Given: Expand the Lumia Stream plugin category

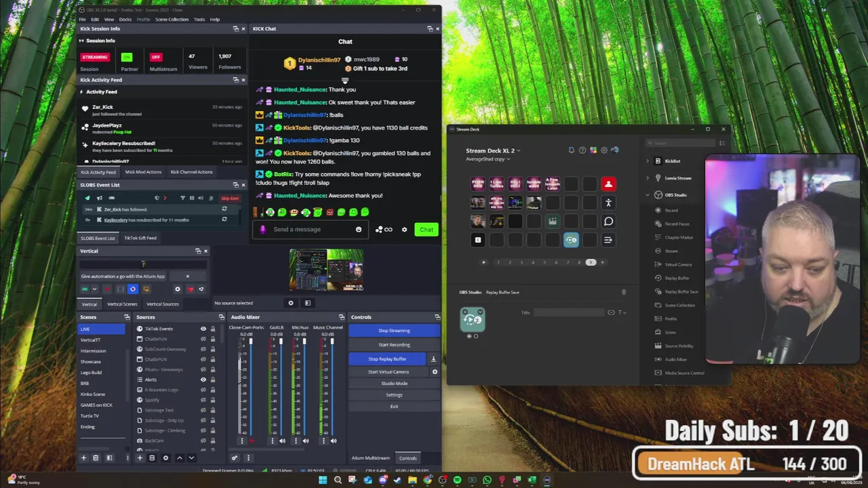Looking at the screenshot, I should click(648, 178).
